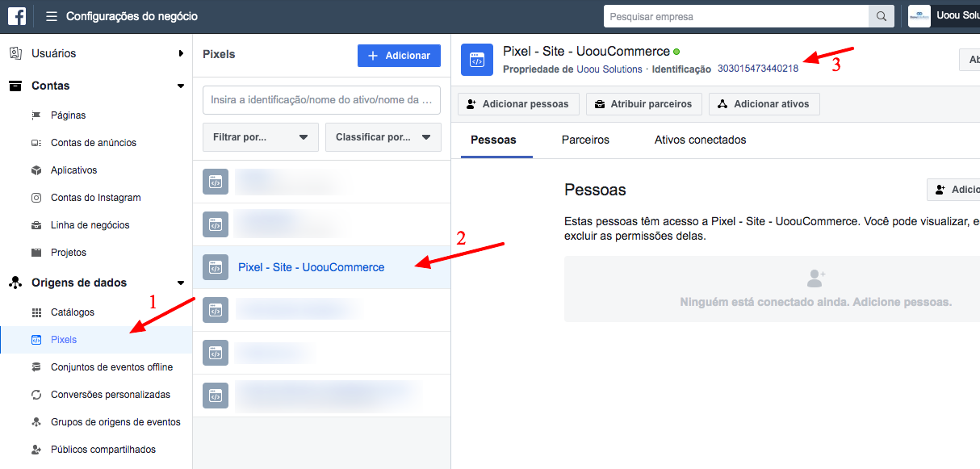The height and width of the screenshot is (469, 980).
Task: Click the Linha de negócios icon
Action: pyautogui.click(x=36, y=225)
